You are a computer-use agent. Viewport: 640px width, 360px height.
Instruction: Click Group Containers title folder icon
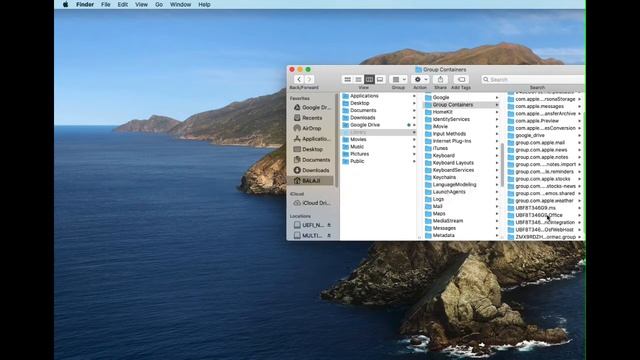(418, 70)
